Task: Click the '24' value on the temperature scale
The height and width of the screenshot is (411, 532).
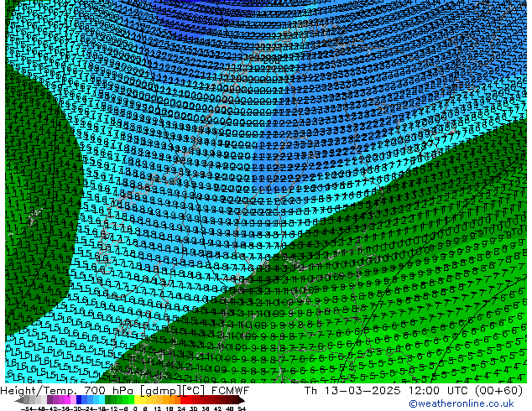Action: [181, 408]
